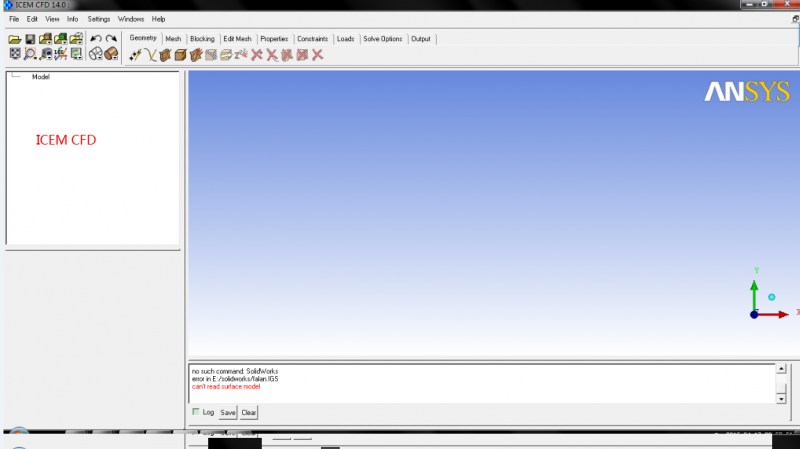Viewport: 800px width, 449px height.
Task: Click the Delete Any Entity icon
Action: coord(318,55)
